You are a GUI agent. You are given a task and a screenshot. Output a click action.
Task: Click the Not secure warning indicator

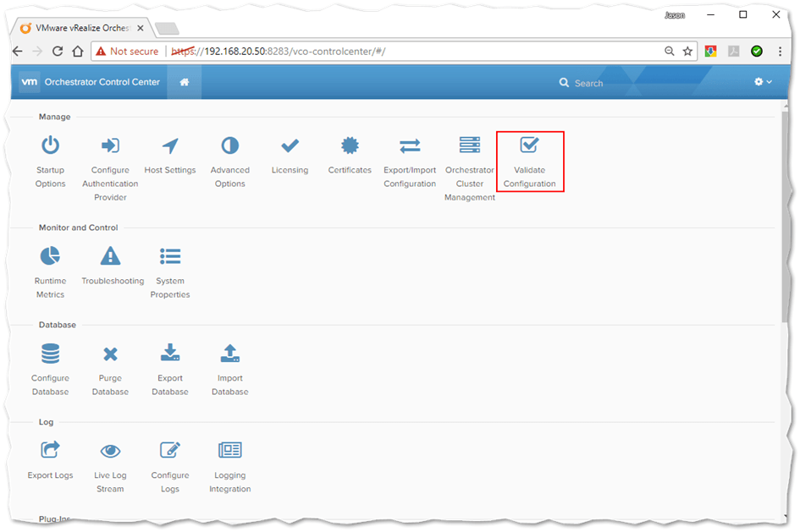pos(127,52)
